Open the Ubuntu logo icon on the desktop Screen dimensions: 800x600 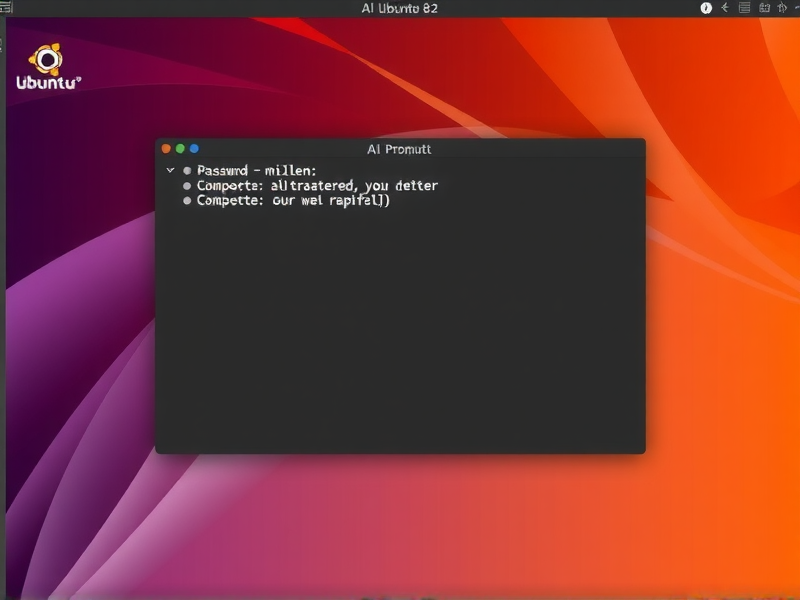[47, 58]
